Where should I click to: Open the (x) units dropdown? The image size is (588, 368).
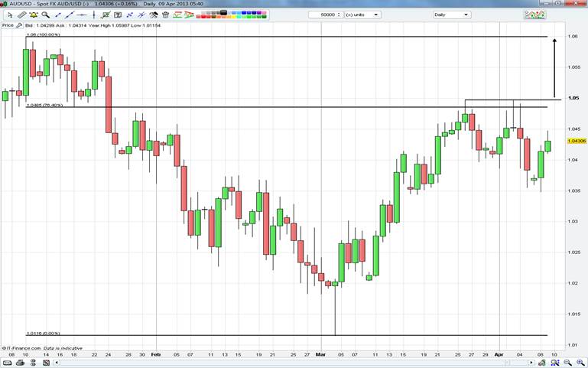(x=362, y=15)
